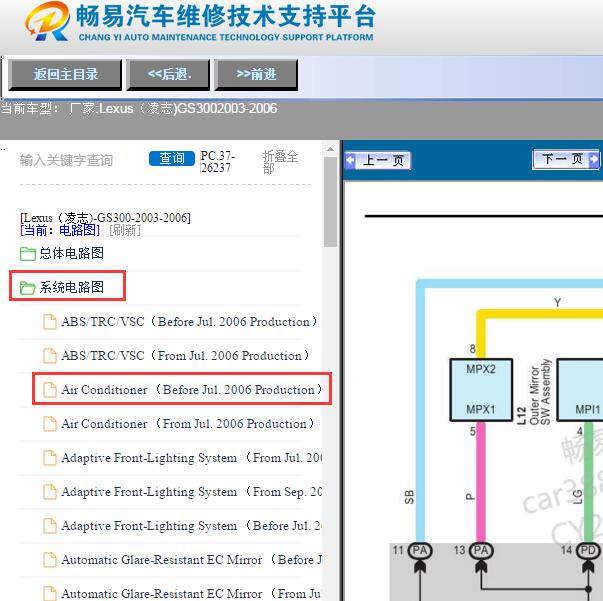Open Adaptive Front-Lighting System Before Jul. entry
Screen dimensions: 603x601
coord(192,526)
